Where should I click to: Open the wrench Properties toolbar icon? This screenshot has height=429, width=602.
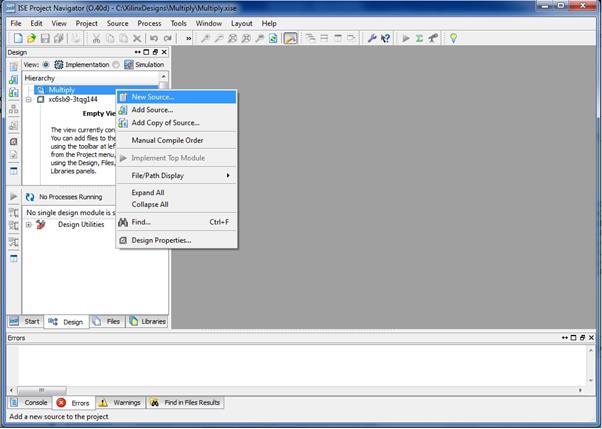[x=372, y=38]
